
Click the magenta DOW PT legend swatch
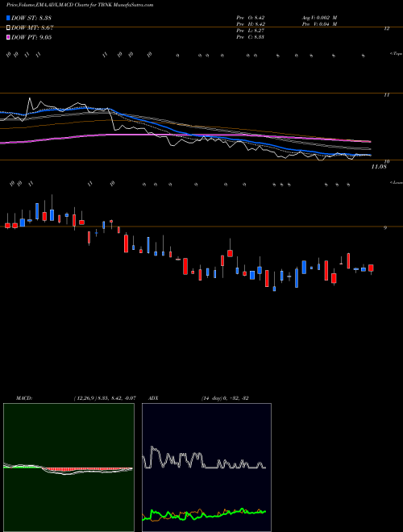point(8,37)
